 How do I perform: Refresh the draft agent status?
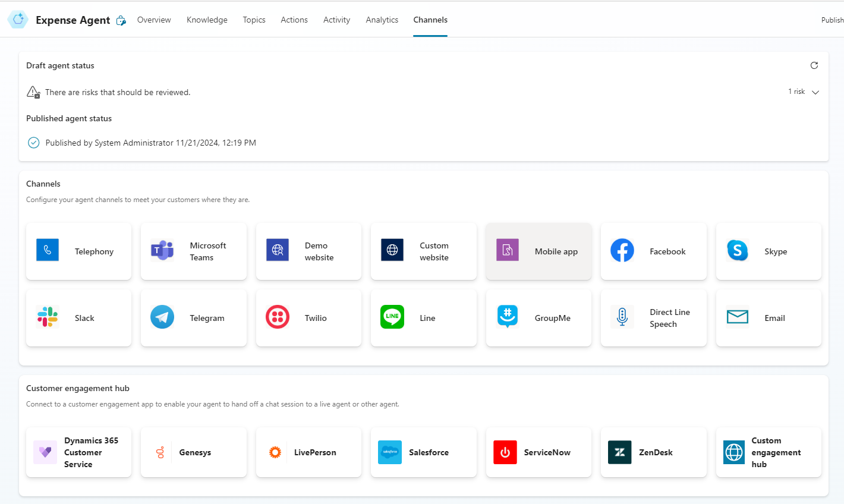point(814,65)
